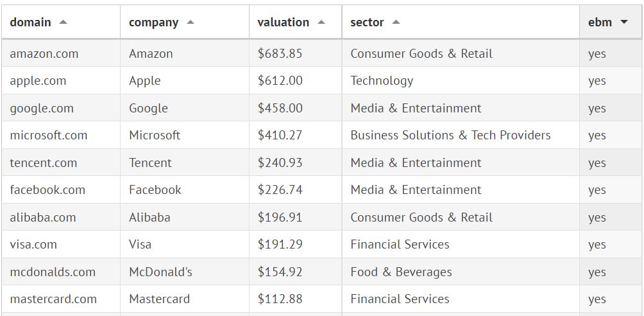Click the company column sort arrow
Viewport: 644px width, 316px height.
point(191,22)
